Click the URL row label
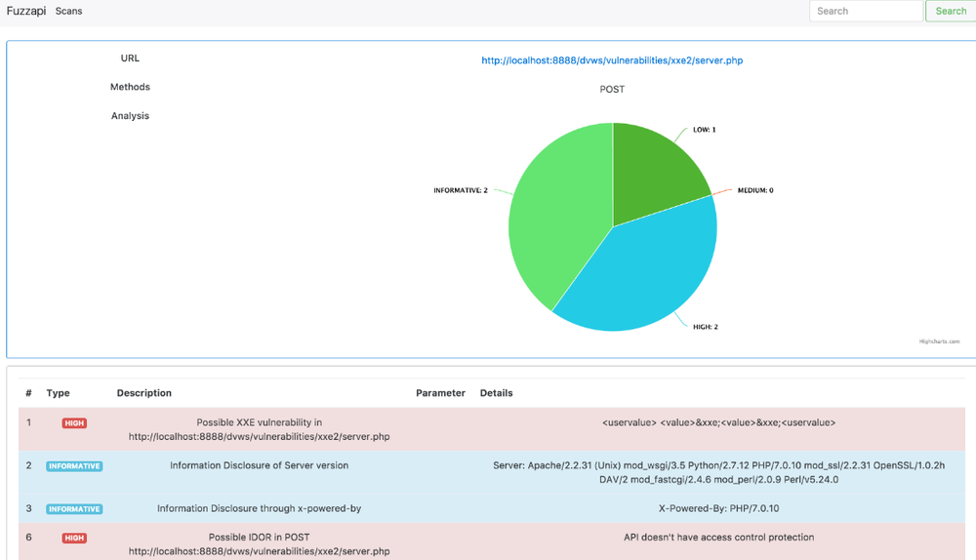 point(130,58)
